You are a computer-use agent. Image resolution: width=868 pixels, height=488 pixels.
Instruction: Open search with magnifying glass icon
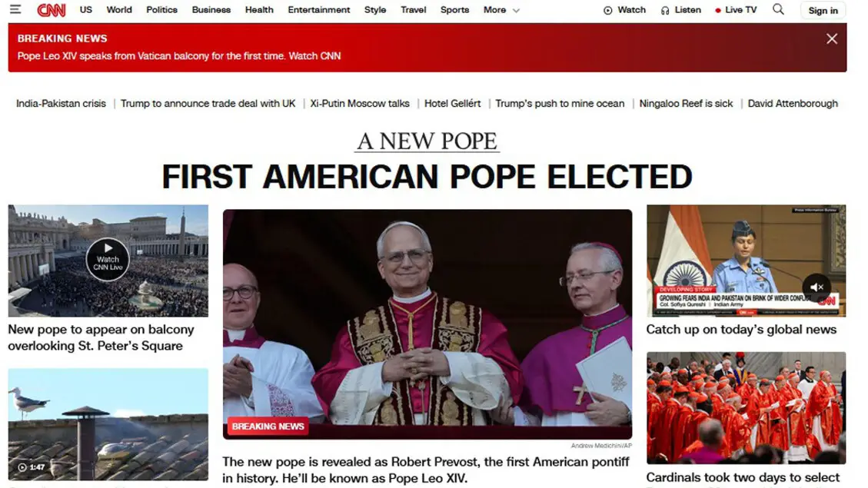tap(778, 9)
